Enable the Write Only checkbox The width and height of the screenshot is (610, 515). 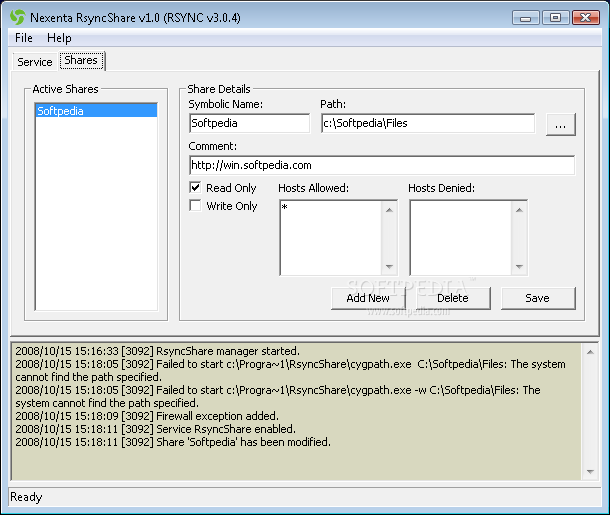pyautogui.click(x=195, y=205)
